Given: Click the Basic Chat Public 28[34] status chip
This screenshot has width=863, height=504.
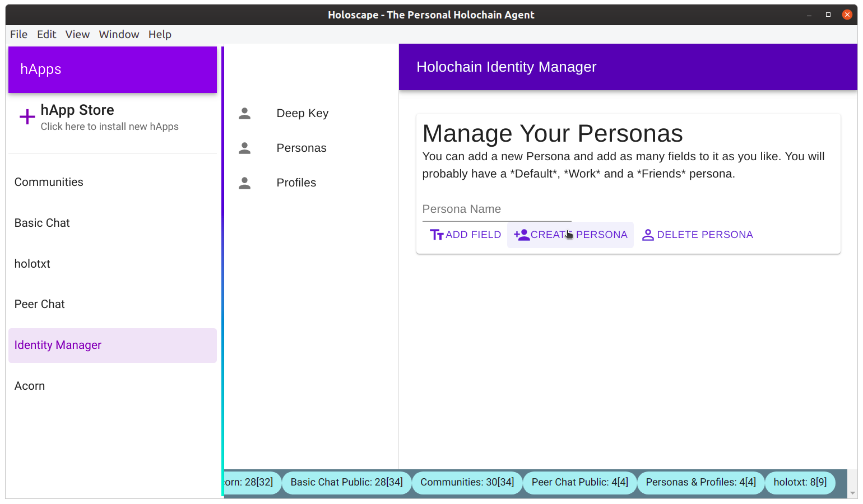Looking at the screenshot, I should [x=346, y=483].
